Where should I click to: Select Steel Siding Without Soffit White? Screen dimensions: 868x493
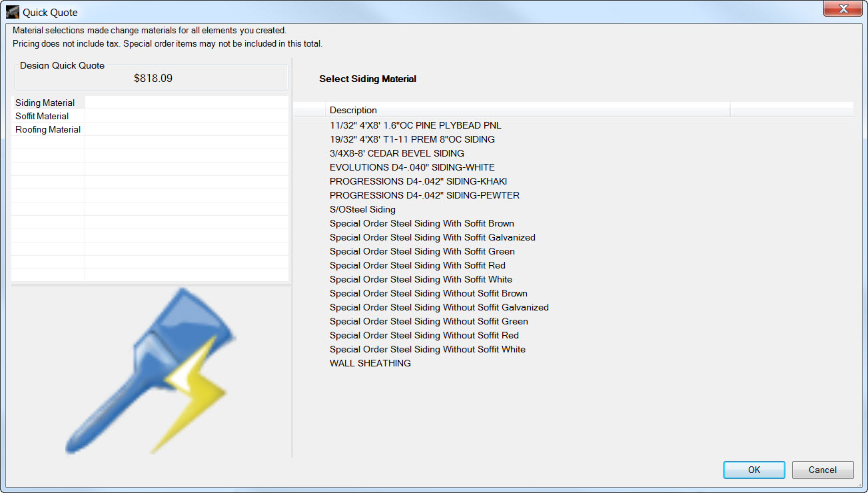tap(428, 349)
